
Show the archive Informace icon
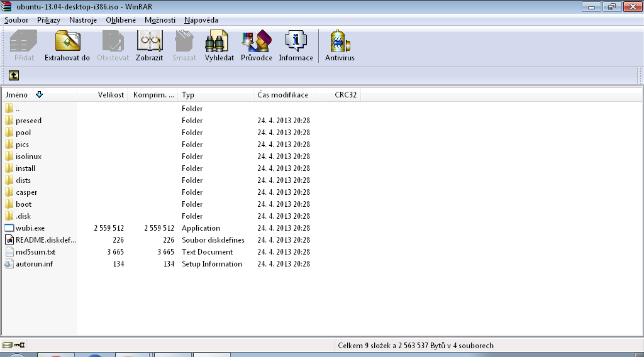[x=296, y=41]
